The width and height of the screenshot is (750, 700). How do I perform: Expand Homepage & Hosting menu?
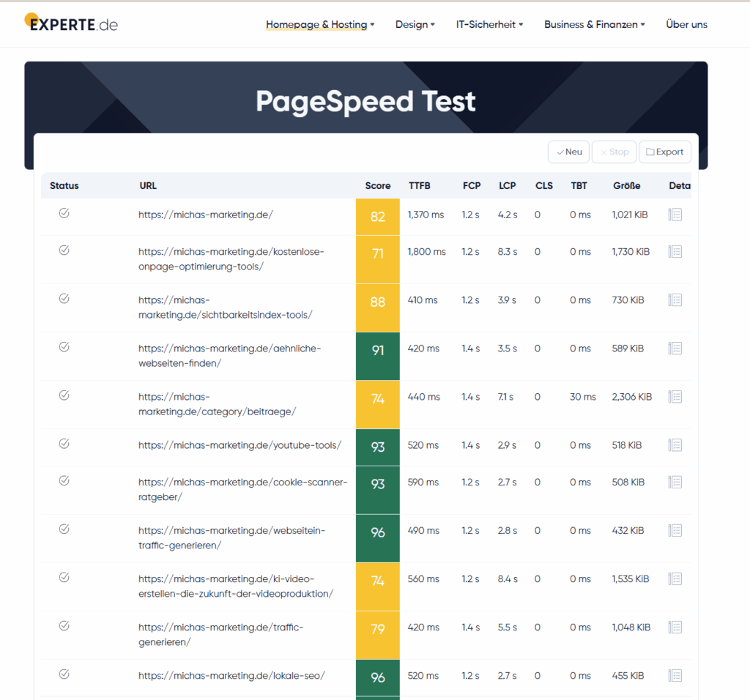(320, 24)
